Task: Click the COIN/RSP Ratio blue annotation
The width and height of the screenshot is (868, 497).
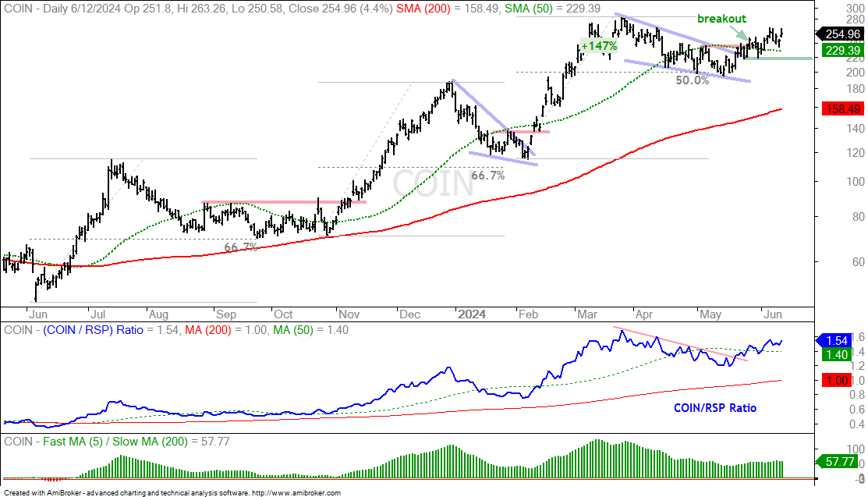Action: pyautogui.click(x=714, y=408)
